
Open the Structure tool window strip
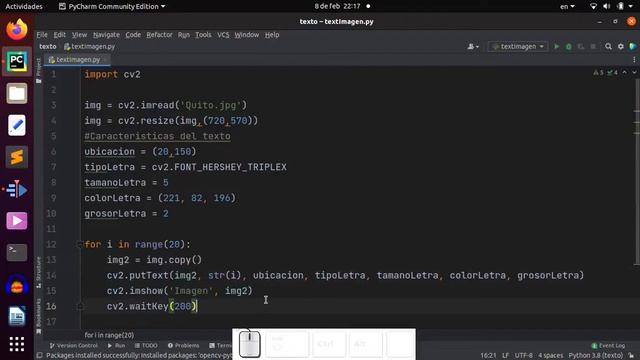(x=38, y=272)
